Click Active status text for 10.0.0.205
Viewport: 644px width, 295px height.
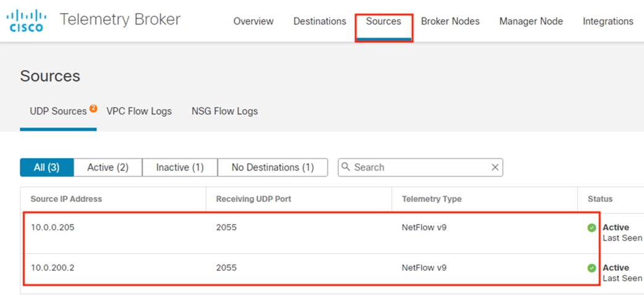[x=616, y=227]
